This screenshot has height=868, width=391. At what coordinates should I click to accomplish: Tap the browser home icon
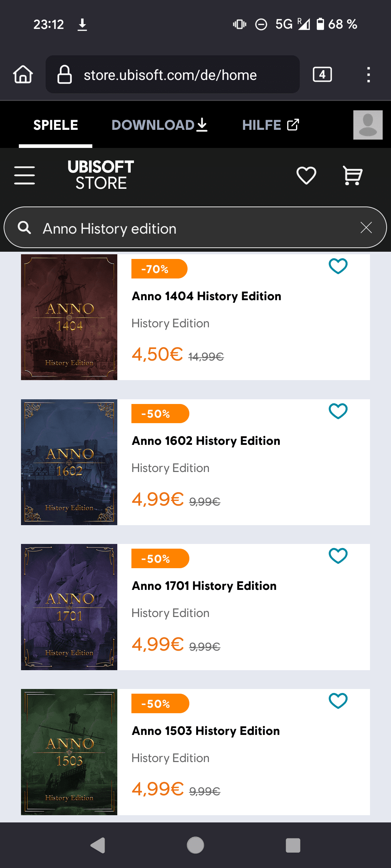click(x=23, y=75)
